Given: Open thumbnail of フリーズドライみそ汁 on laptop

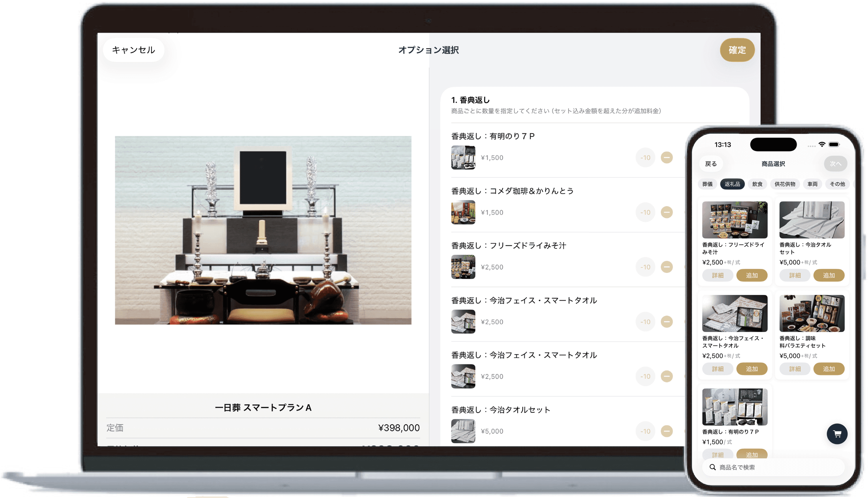Looking at the screenshot, I should [x=463, y=267].
